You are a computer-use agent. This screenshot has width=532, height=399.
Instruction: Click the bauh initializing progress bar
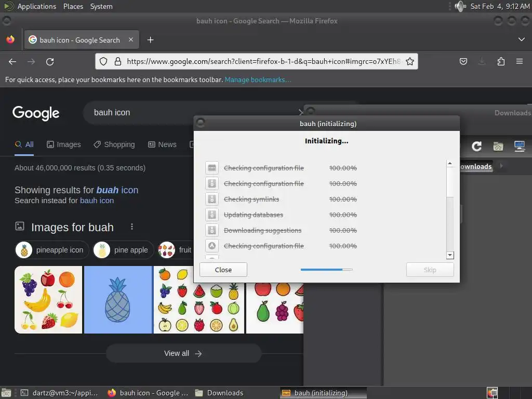click(x=326, y=270)
